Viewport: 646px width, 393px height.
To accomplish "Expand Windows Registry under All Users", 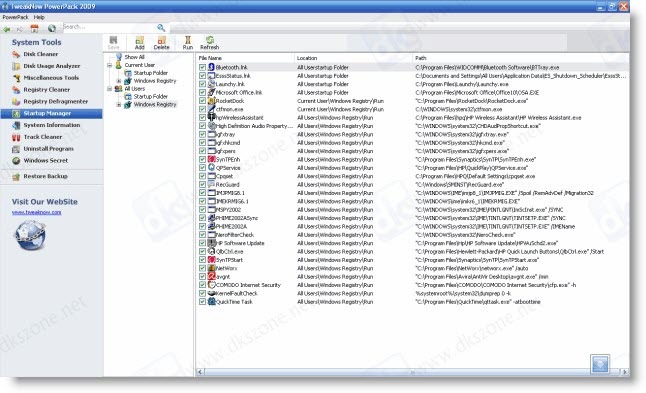I will [119, 105].
